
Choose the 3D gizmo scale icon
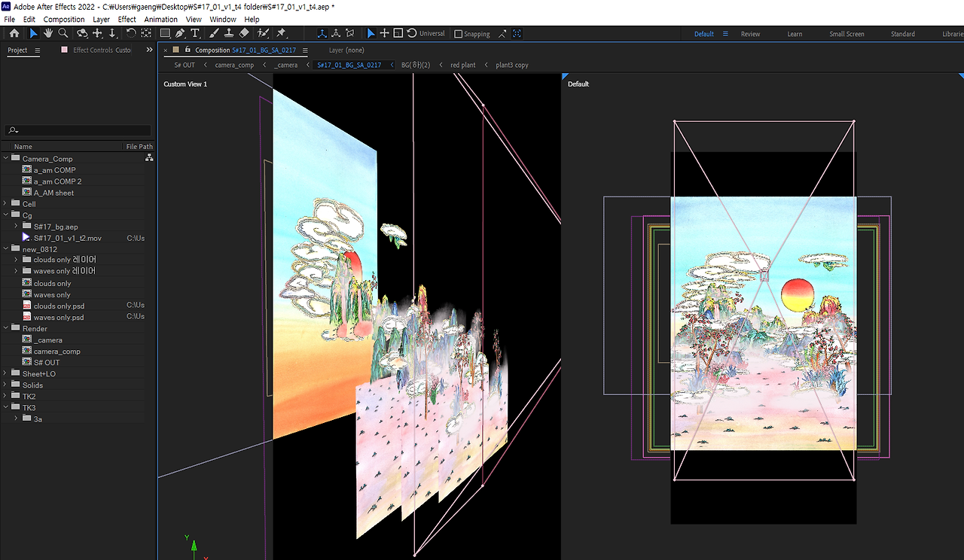point(398,33)
